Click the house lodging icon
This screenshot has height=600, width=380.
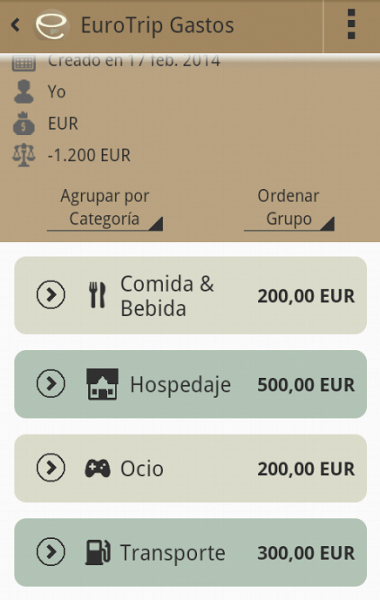tap(102, 384)
